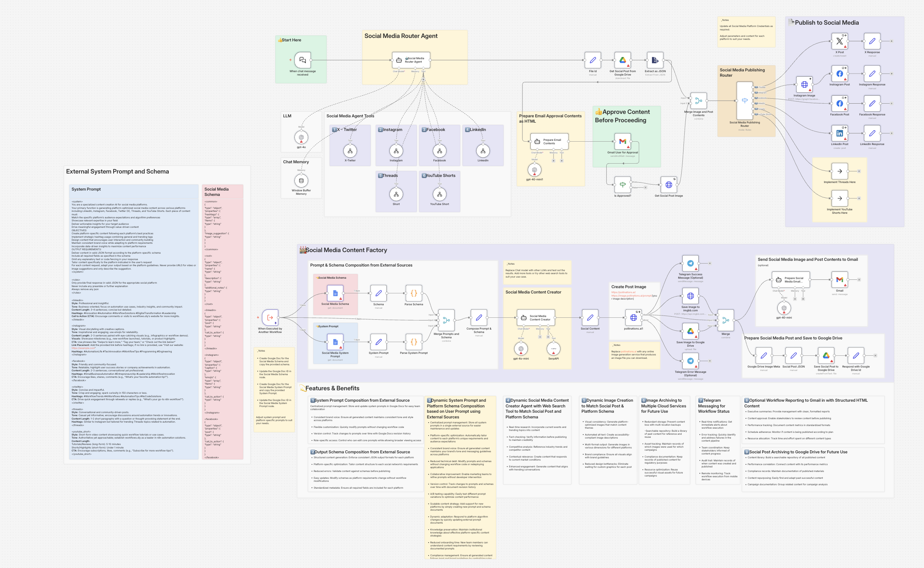Select the Social Media Publishing Router switch node
The height and width of the screenshot is (568, 924).
744,101
